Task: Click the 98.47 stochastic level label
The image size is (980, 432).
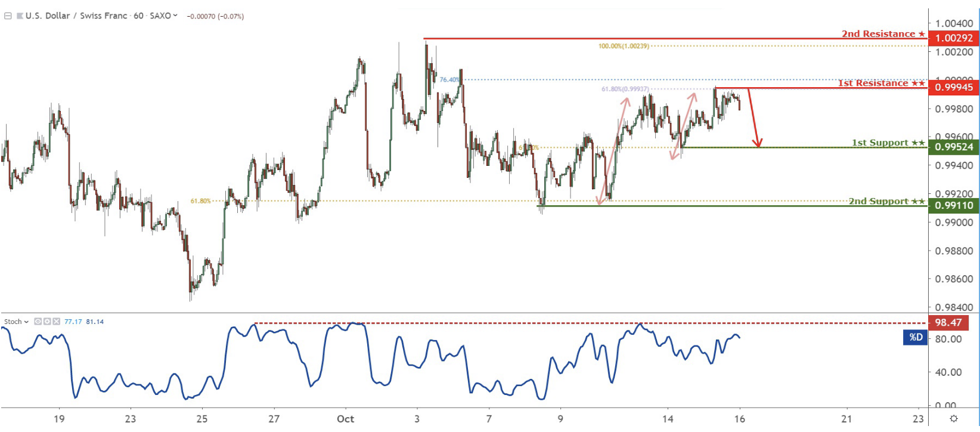Action: point(948,323)
